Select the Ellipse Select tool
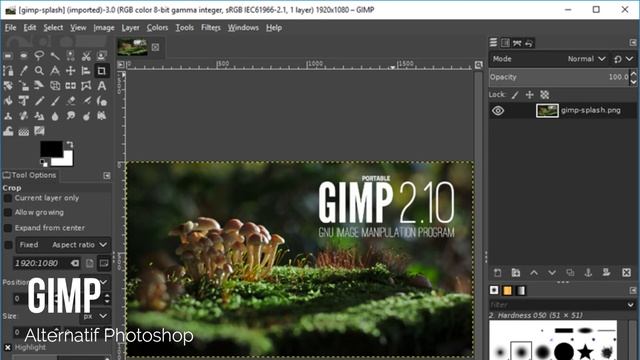This screenshot has height=360, width=640. tap(24, 56)
